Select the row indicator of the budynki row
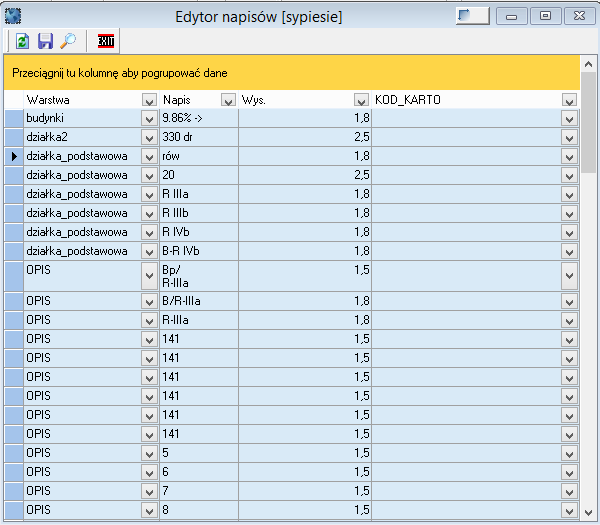 point(14,118)
